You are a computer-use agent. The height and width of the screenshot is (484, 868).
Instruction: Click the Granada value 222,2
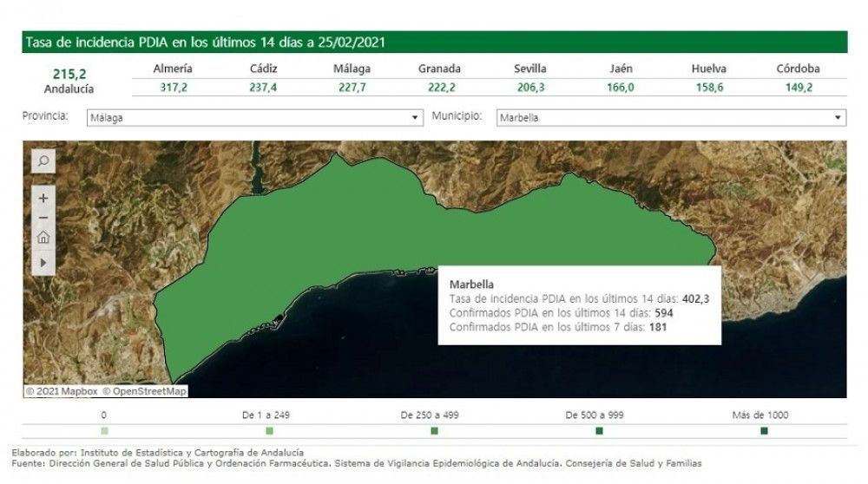point(441,88)
